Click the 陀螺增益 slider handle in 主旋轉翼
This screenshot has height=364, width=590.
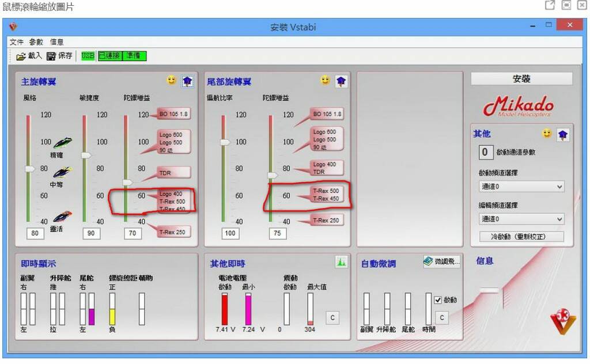tap(127, 183)
